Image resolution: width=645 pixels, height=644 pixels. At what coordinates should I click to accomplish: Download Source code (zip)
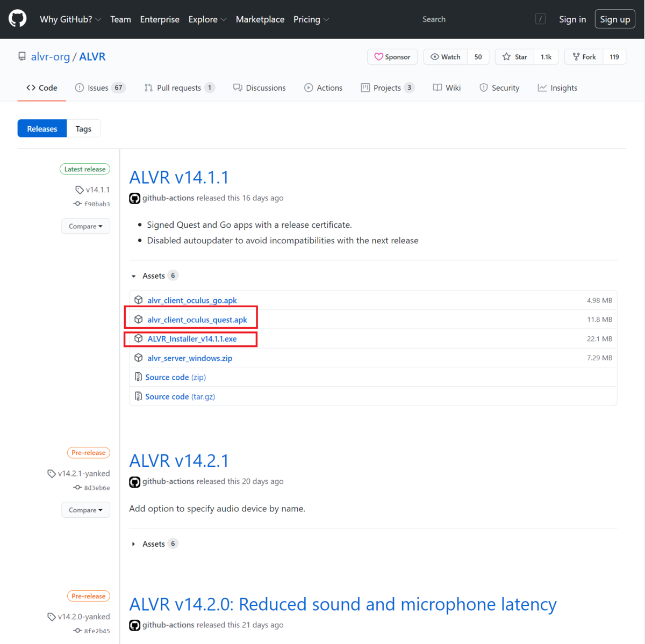tap(175, 378)
